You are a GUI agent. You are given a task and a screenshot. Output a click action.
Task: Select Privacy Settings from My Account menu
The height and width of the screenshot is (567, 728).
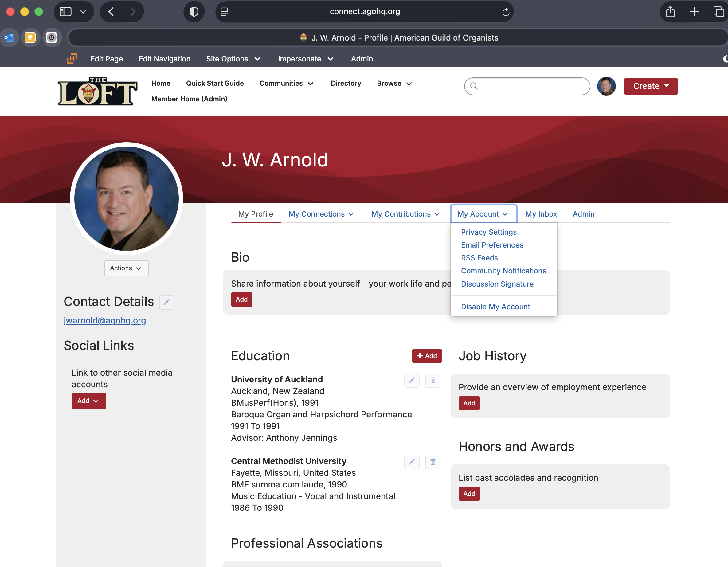pos(488,232)
